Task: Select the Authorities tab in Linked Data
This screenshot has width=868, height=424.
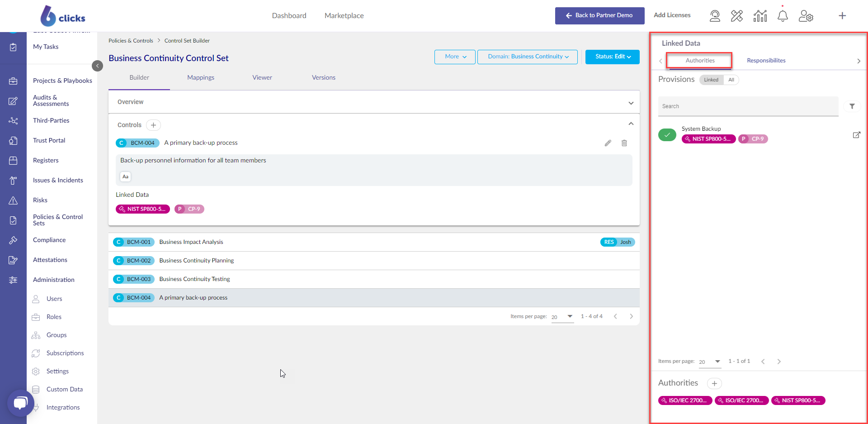Action: (x=700, y=61)
